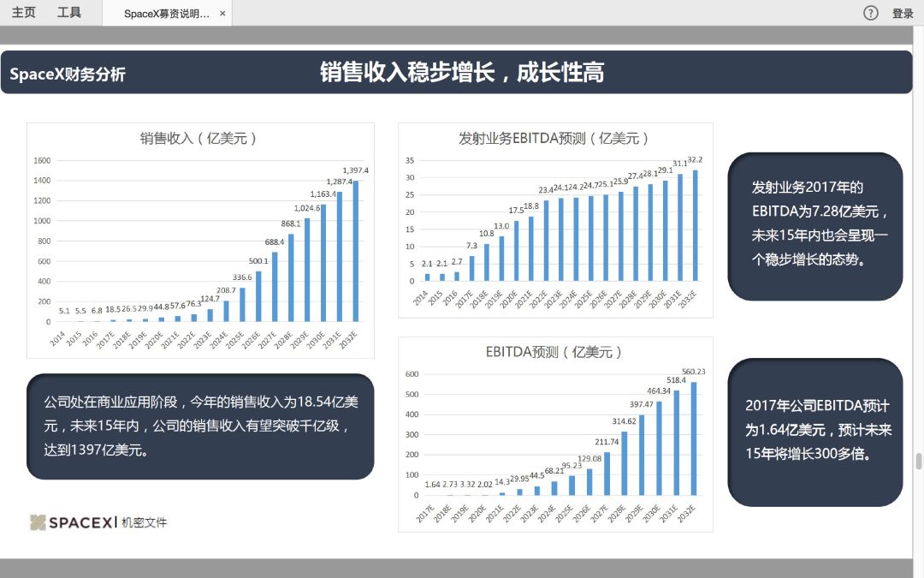Click the 397.47 data label
Image resolution: width=924 pixels, height=578 pixels.
[641, 404]
